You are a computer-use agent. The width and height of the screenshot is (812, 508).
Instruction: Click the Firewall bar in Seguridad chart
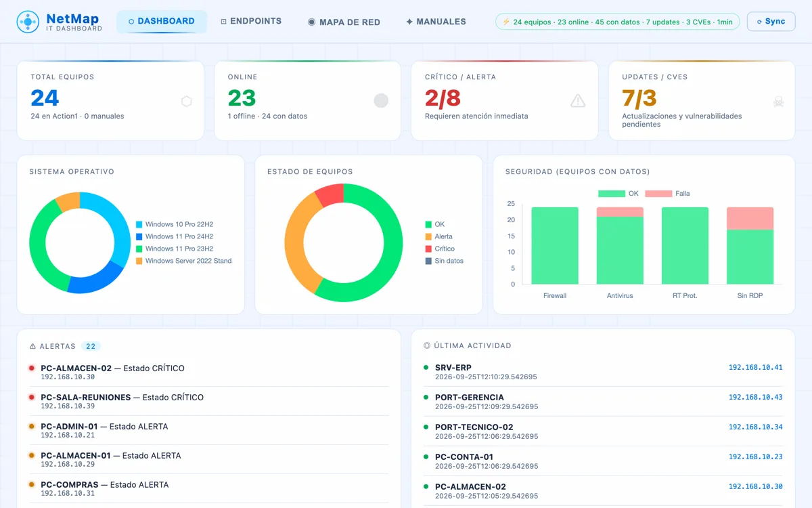coord(555,245)
